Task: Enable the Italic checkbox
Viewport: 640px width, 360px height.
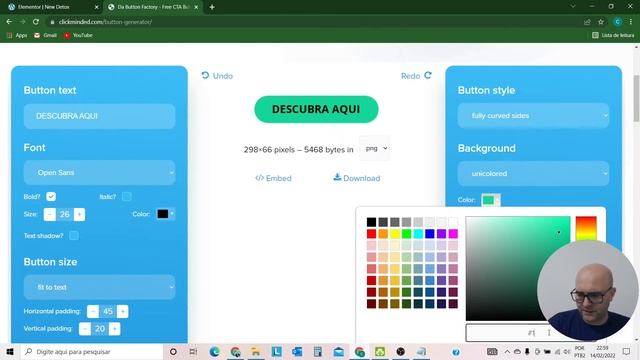Action: (x=127, y=197)
